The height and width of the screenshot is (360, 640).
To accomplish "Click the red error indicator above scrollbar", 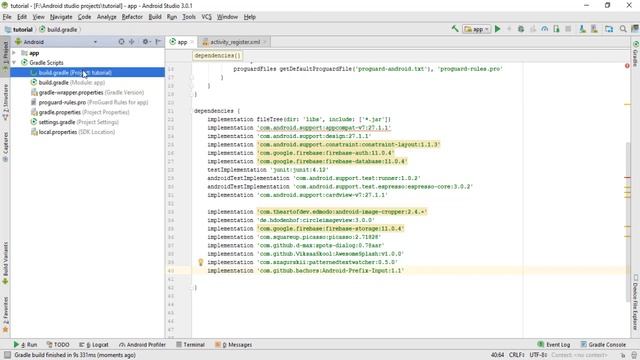I will click(627, 66).
